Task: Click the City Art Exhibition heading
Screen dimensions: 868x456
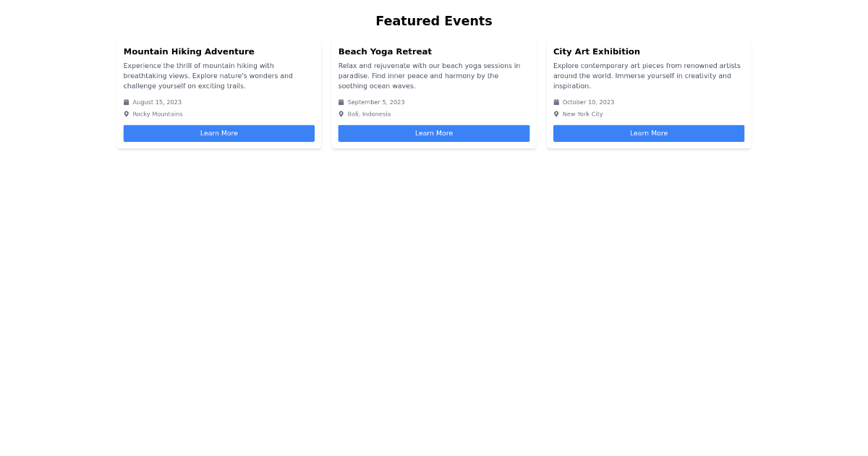Action: pos(596,51)
